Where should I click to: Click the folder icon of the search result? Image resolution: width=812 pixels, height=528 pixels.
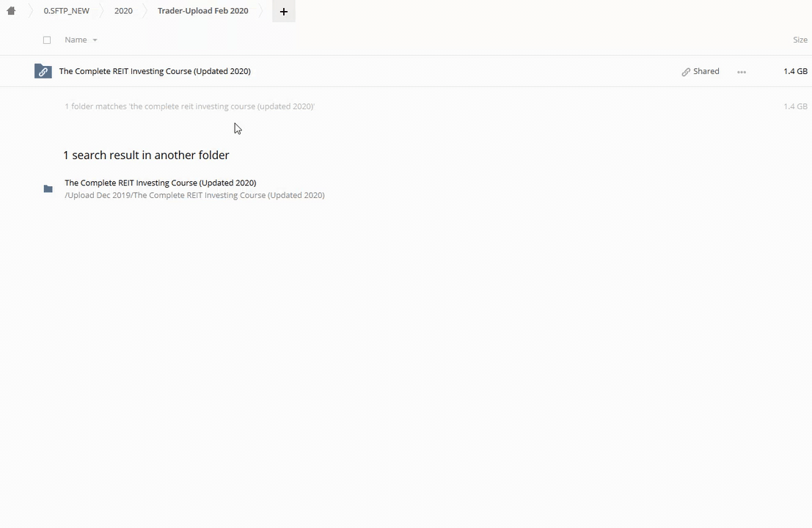[48, 189]
